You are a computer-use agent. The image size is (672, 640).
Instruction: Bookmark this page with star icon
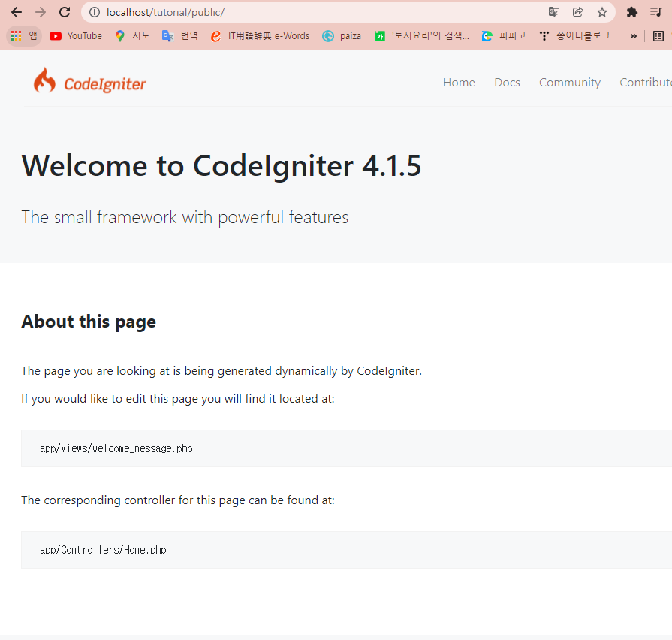[x=602, y=13]
